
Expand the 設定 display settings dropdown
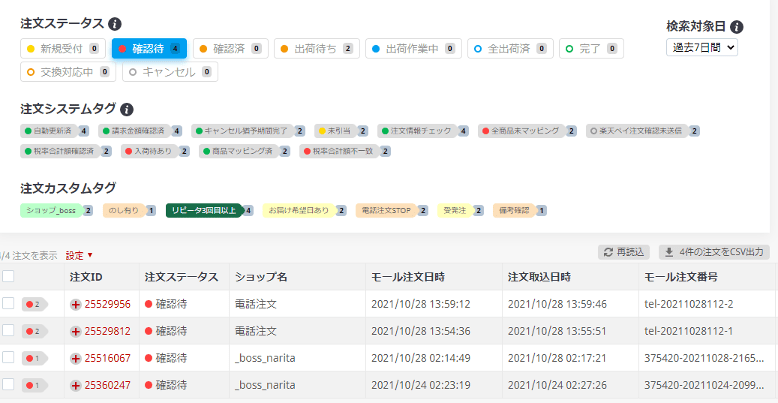[80, 256]
